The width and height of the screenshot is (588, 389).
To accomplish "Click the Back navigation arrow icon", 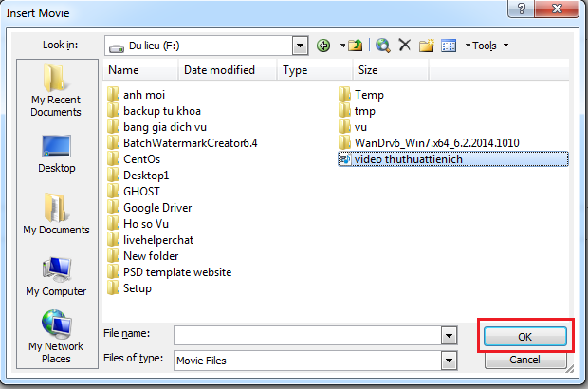I will click(323, 46).
